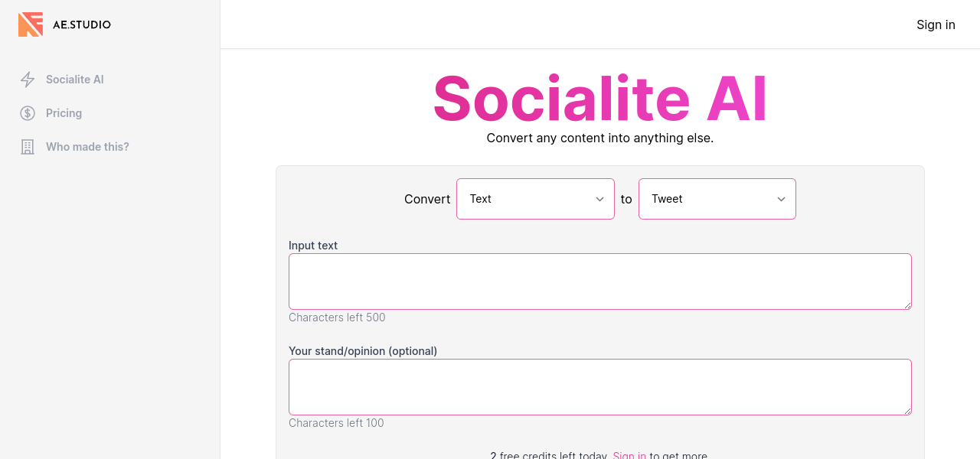Viewport: 980px width, 459px height.
Task: Focus the stand/opinion optional textarea
Action: tap(599, 387)
